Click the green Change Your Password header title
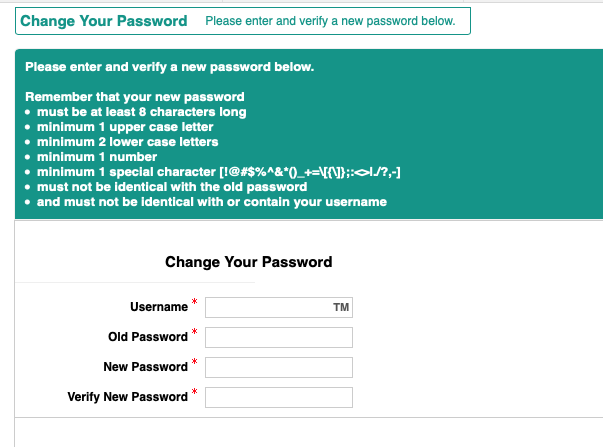Image resolution: width=603 pixels, height=447 pixels. click(104, 21)
